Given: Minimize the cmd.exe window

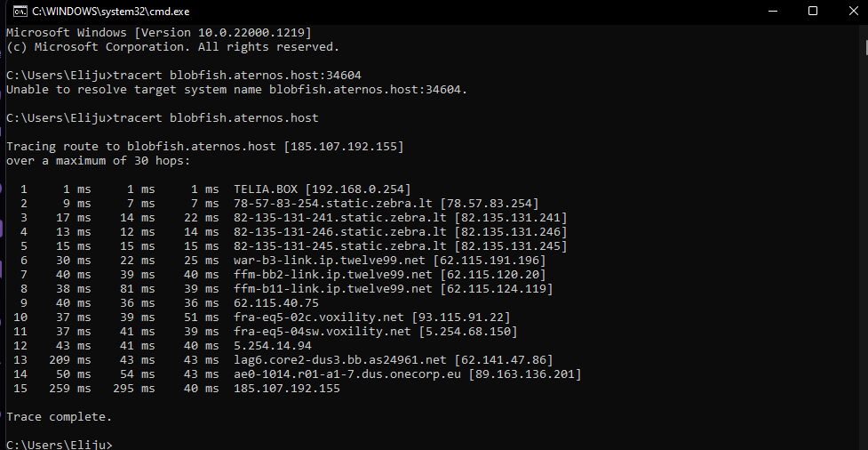Looking at the screenshot, I should click(x=772, y=11).
